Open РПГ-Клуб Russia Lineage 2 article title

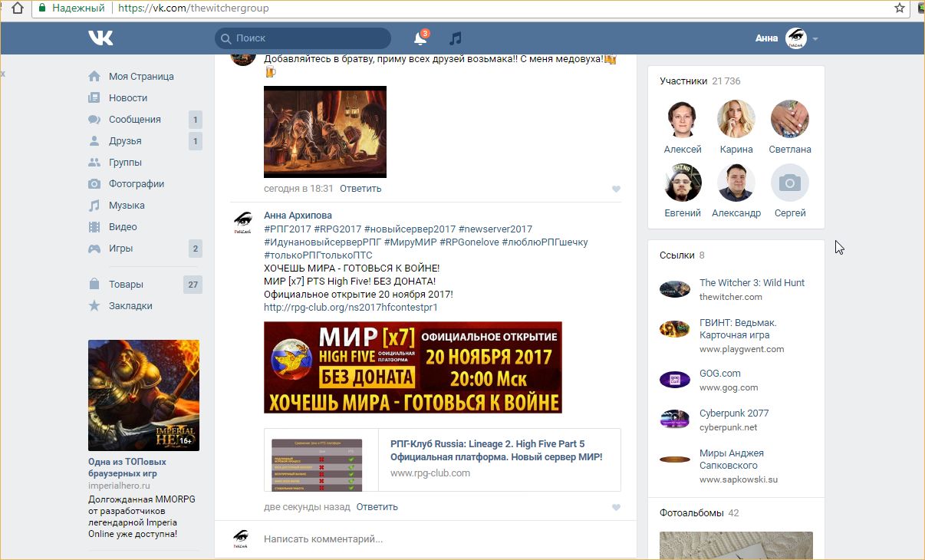[496, 450]
